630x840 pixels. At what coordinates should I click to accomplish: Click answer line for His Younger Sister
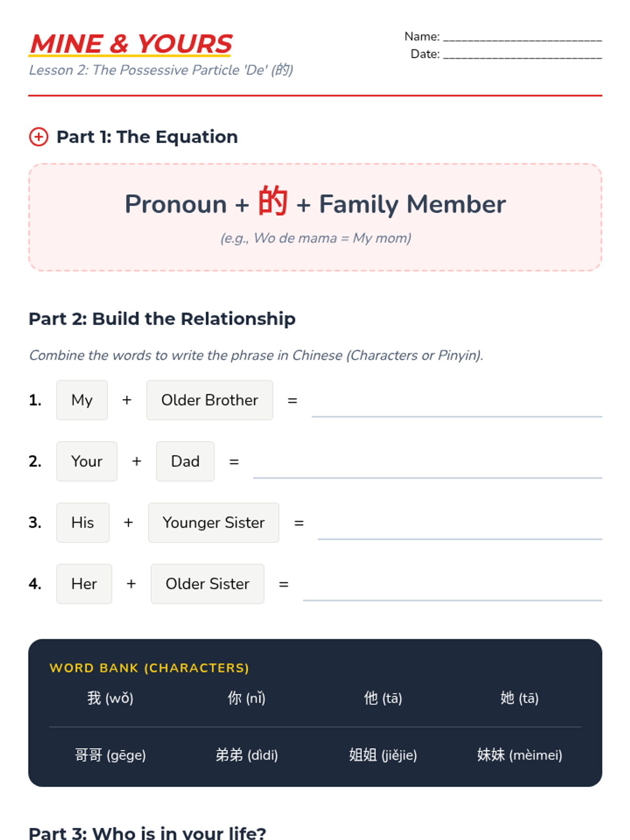(459, 531)
